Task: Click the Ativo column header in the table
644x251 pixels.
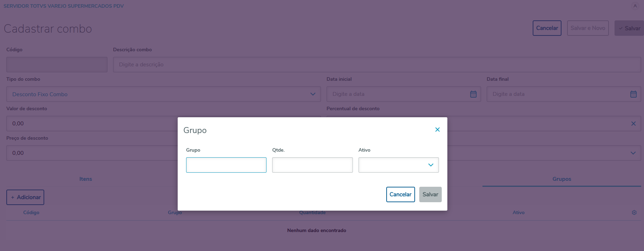Action: [519, 212]
